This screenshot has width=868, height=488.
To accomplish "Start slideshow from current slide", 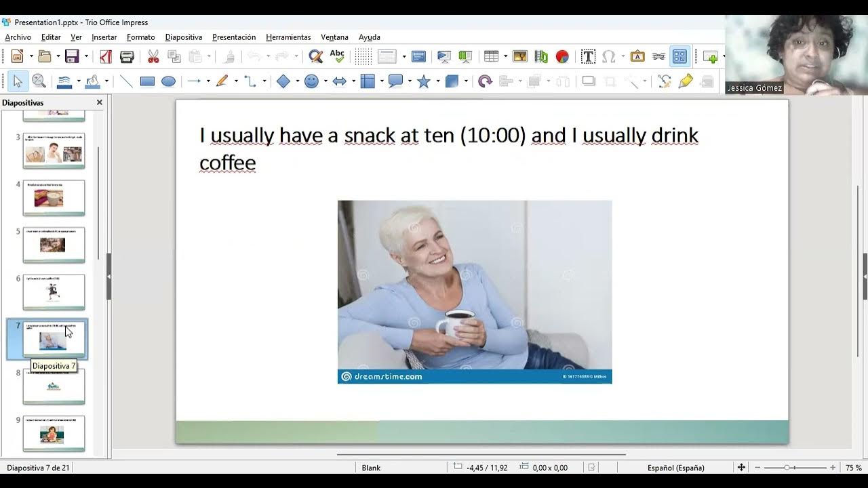I will 465,57.
